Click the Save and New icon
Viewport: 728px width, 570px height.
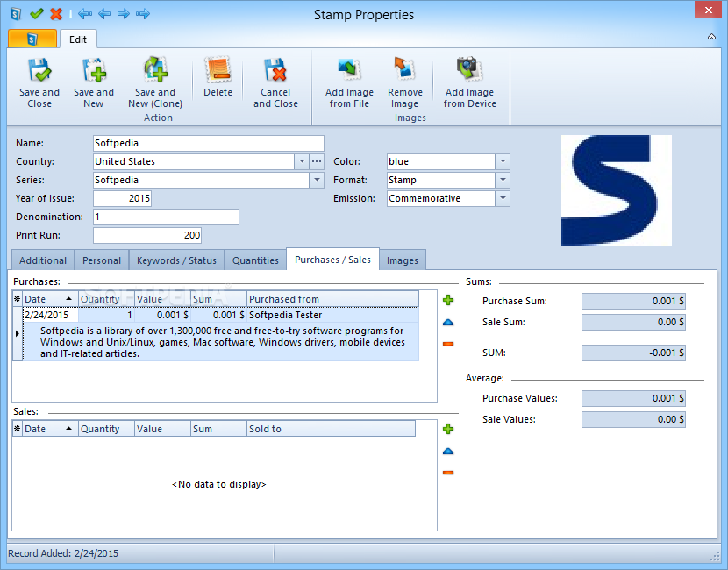94,69
